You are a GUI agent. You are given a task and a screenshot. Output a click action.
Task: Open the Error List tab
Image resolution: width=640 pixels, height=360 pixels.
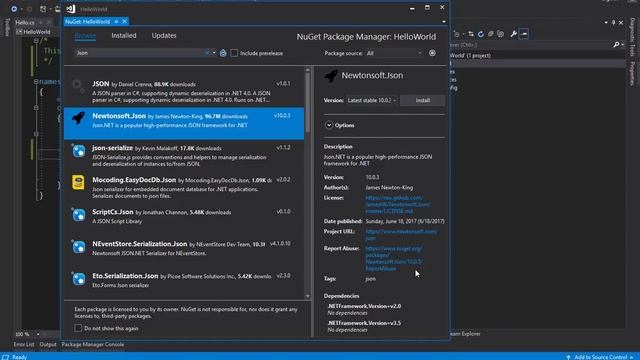(x=24, y=344)
